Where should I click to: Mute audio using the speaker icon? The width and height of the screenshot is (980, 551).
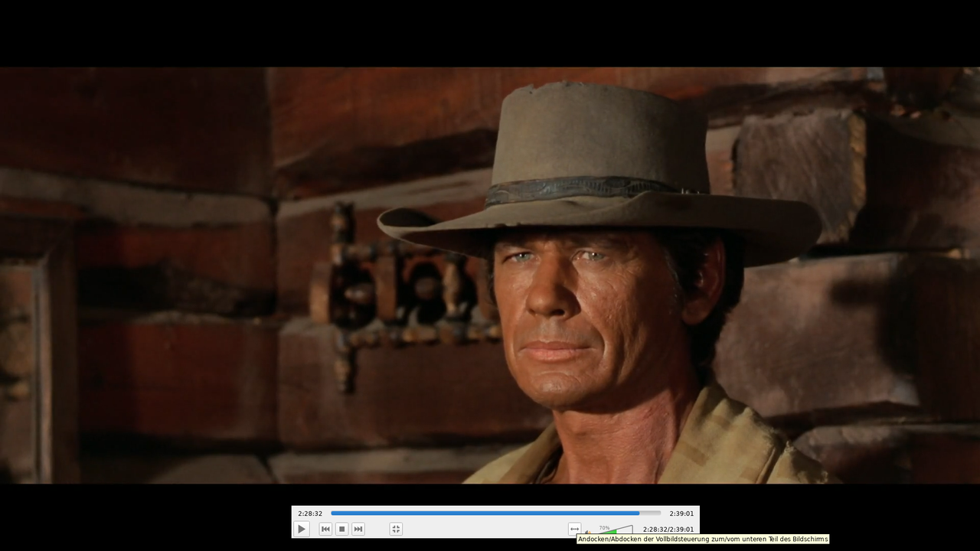588,533
